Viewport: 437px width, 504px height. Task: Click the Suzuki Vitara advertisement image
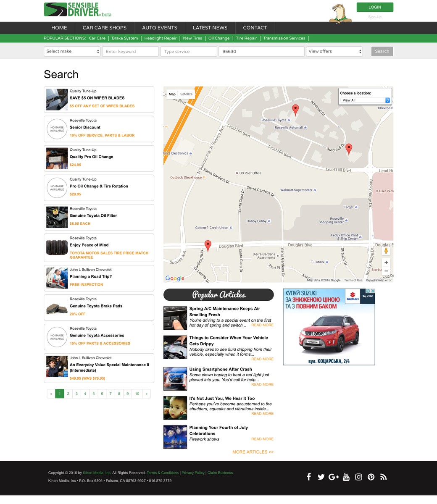[329, 327]
